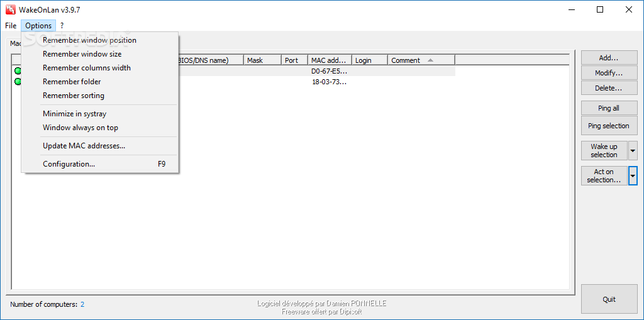Open the ? help menu
The image size is (644, 320).
point(62,26)
